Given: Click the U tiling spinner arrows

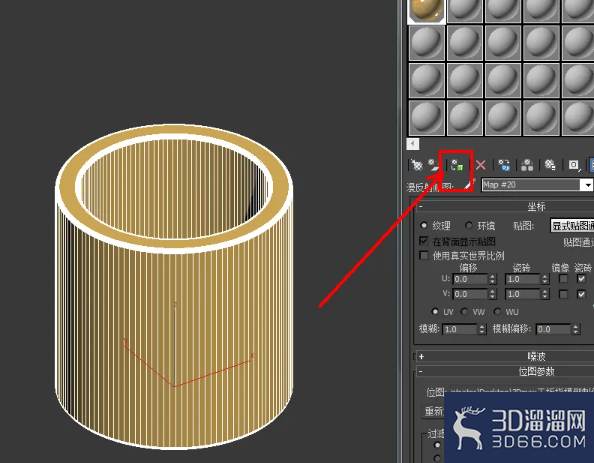Looking at the screenshot, I should tap(545, 279).
